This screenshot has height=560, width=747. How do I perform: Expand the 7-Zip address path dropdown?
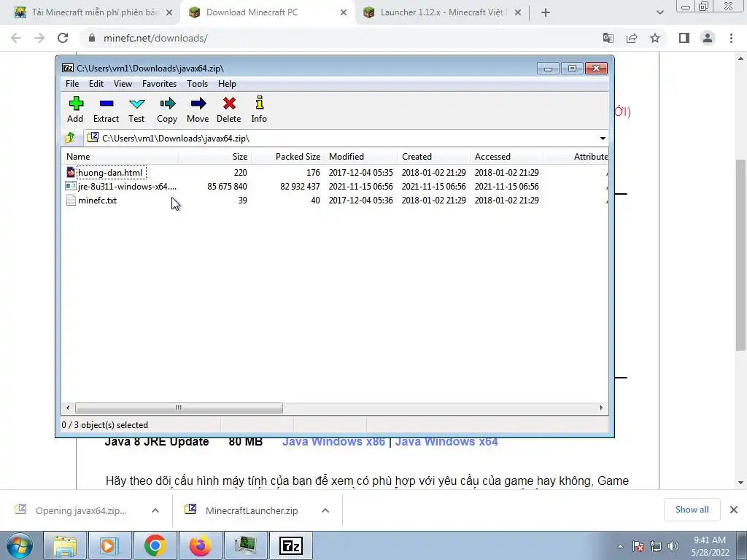(x=603, y=139)
